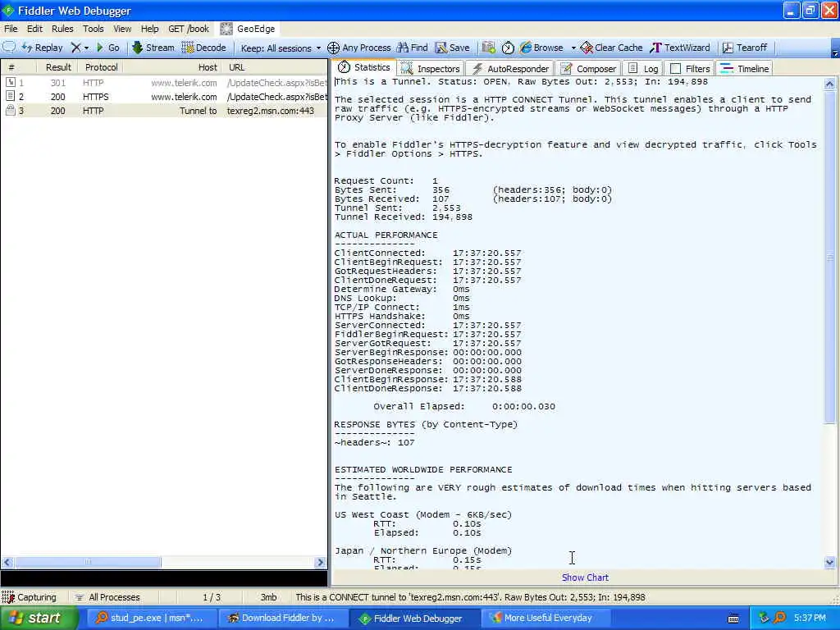The width and height of the screenshot is (840, 630).
Task: Click session 1 redirect icon
Action: [x=10, y=83]
